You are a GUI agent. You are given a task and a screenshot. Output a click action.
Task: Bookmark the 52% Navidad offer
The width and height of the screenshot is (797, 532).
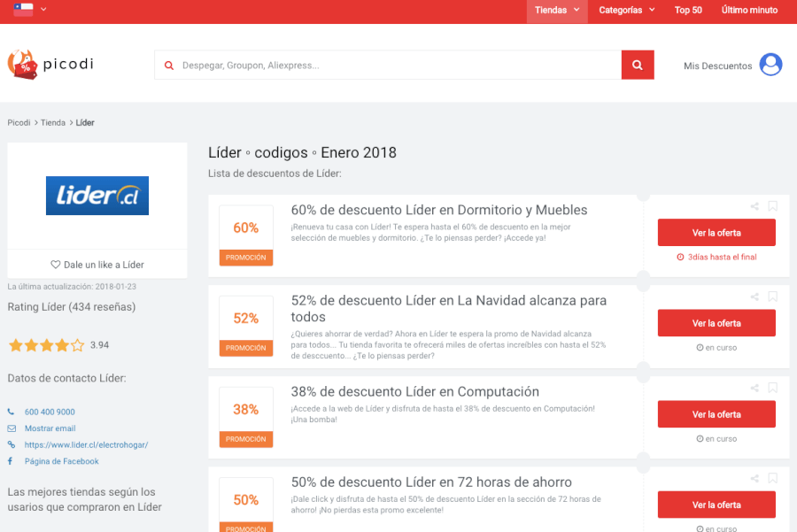[x=772, y=297]
